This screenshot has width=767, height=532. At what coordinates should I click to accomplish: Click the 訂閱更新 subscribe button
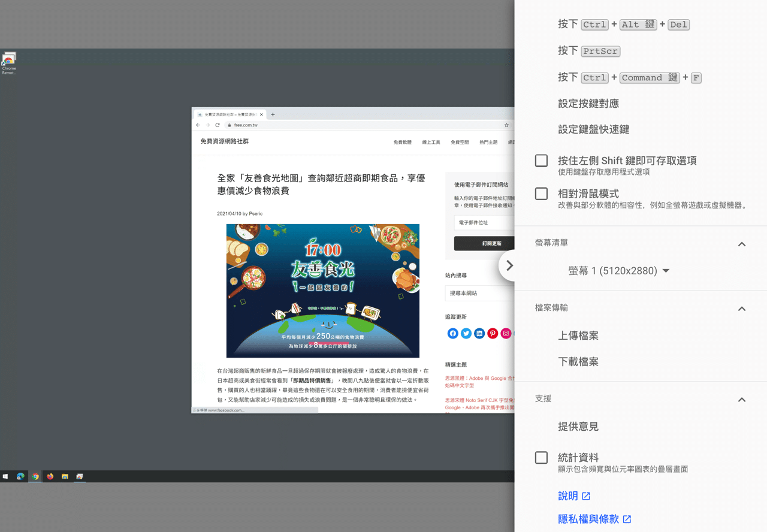pyautogui.click(x=484, y=243)
